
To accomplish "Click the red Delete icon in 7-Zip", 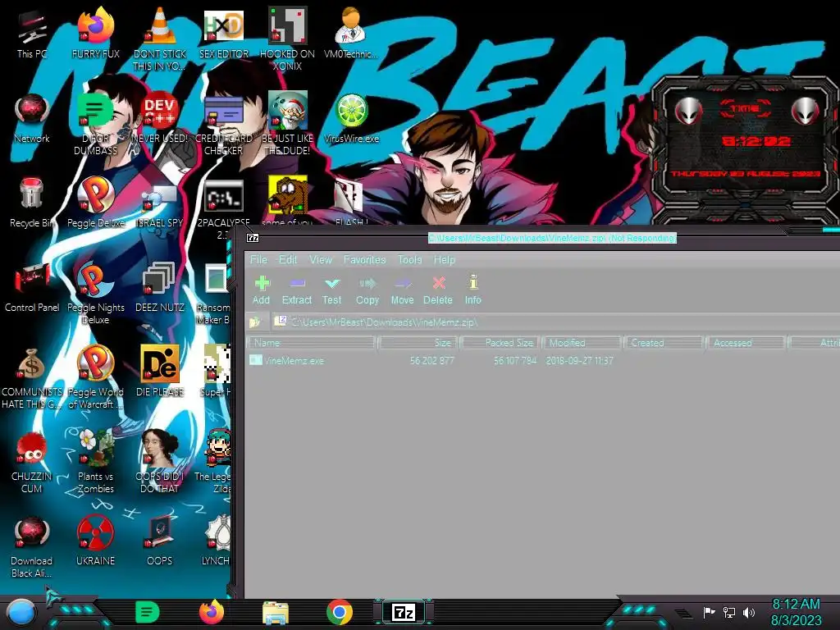I will (x=438, y=290).
